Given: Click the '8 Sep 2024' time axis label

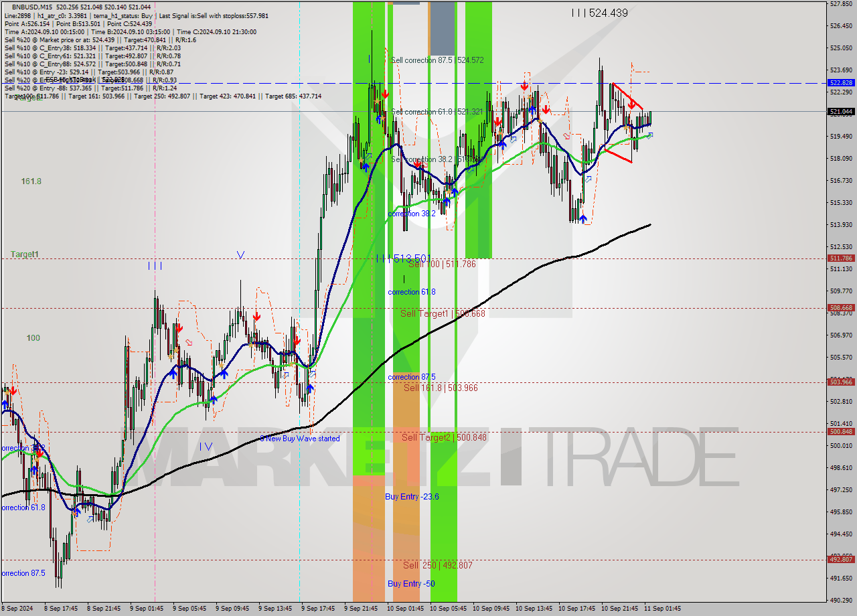Looking at the screenshot, I should point(19,609).
